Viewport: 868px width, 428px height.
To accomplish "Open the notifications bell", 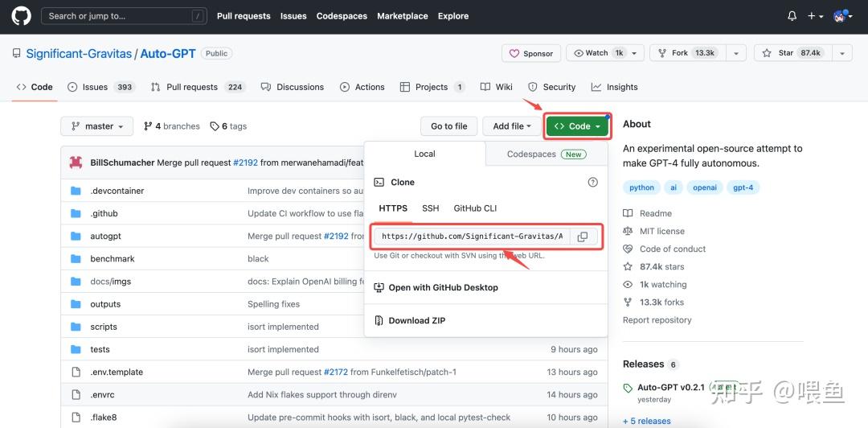I will click(792, 15).
